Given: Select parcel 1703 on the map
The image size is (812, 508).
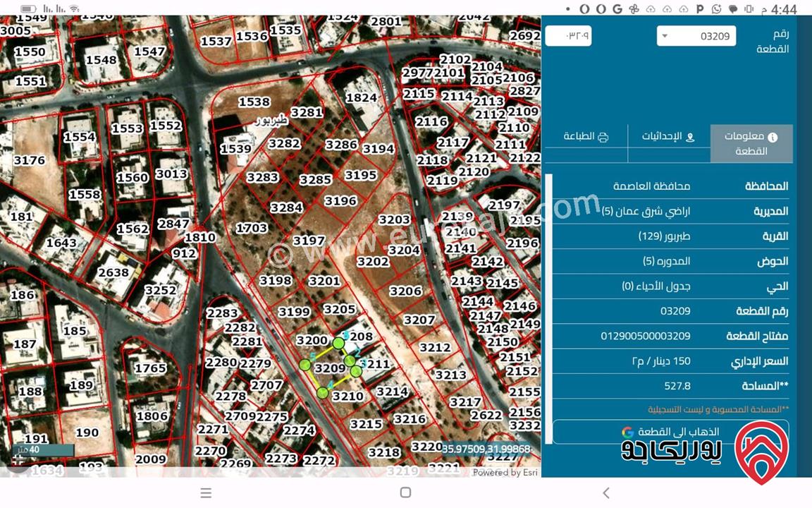Looking at the screenshot, I should [251, 228].
